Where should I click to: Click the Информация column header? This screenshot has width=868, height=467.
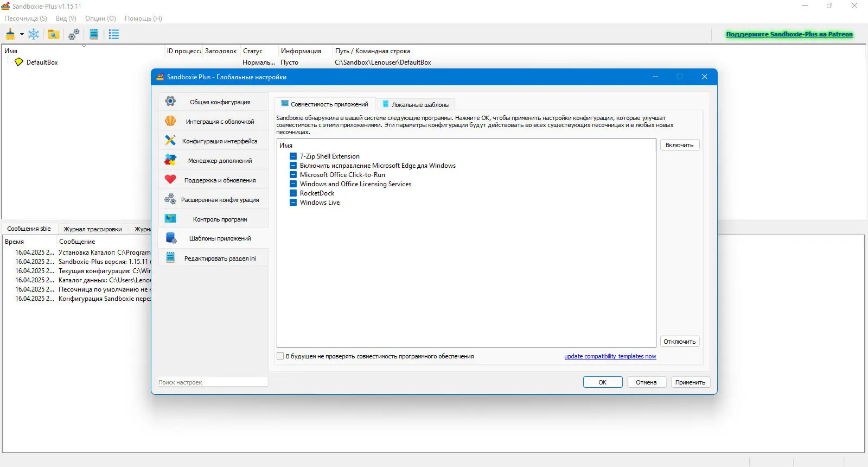(305, 51)
